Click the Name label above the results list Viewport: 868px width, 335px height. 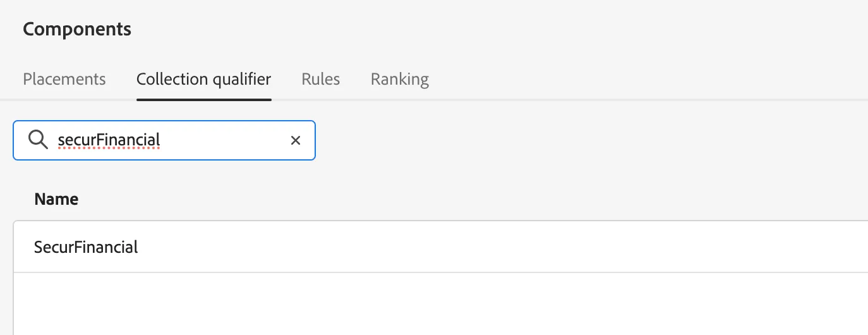pos(56,199)
